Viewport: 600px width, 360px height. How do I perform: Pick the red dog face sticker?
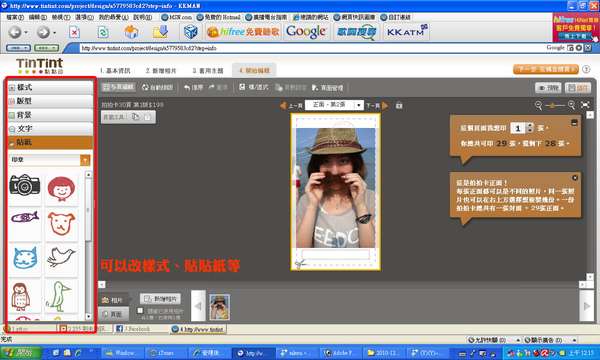pos(61,223)
